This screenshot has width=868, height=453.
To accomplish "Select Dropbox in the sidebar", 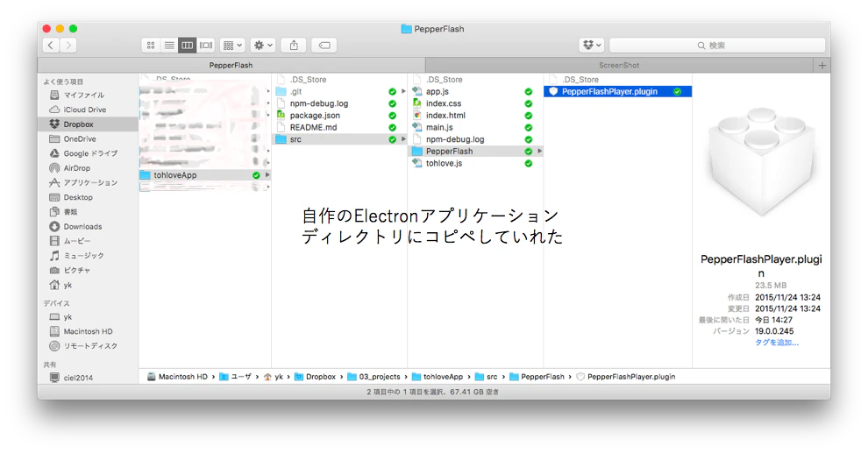I will [88, 124].
